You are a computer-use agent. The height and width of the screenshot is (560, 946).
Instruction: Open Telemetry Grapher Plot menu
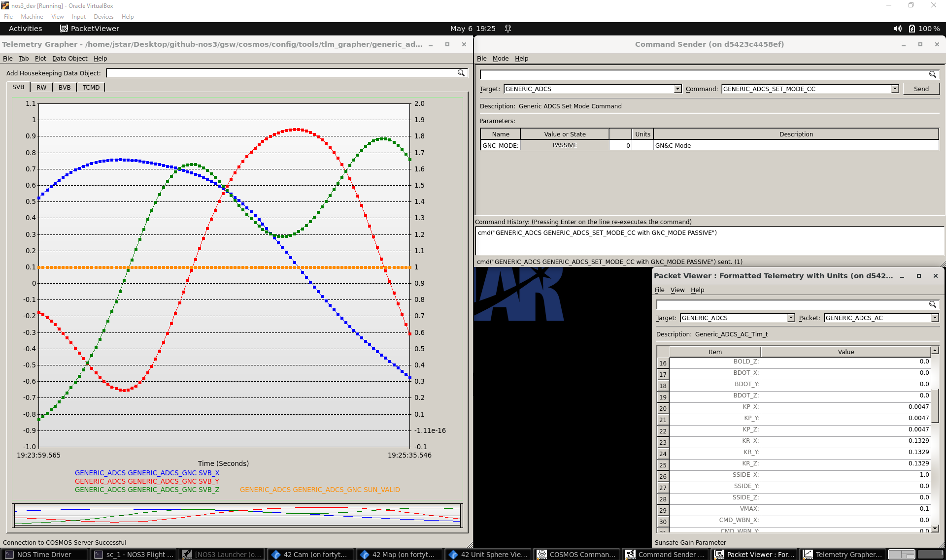40,58
